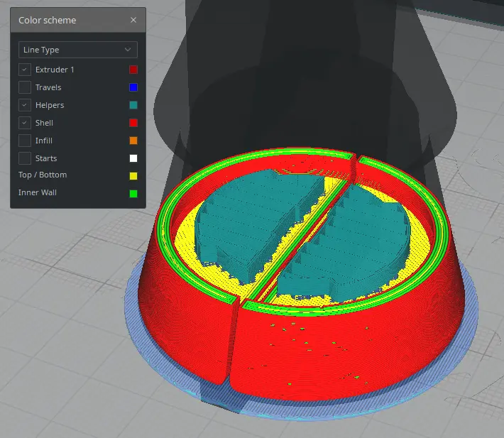This screenshot has width=504, height=438.
Task: Close the Color scheme panel
Action: 133,20
